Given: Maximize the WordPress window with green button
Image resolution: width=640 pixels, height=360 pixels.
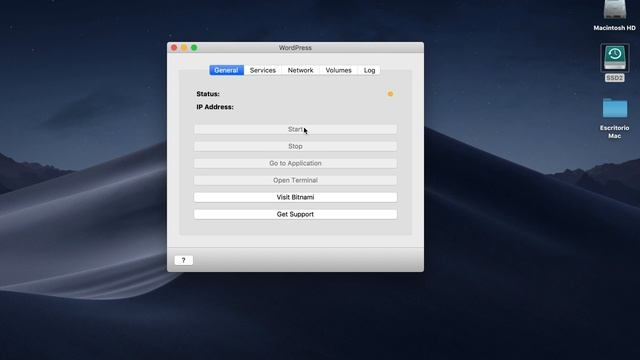Looking at the screenshot, I should (194, 48).
